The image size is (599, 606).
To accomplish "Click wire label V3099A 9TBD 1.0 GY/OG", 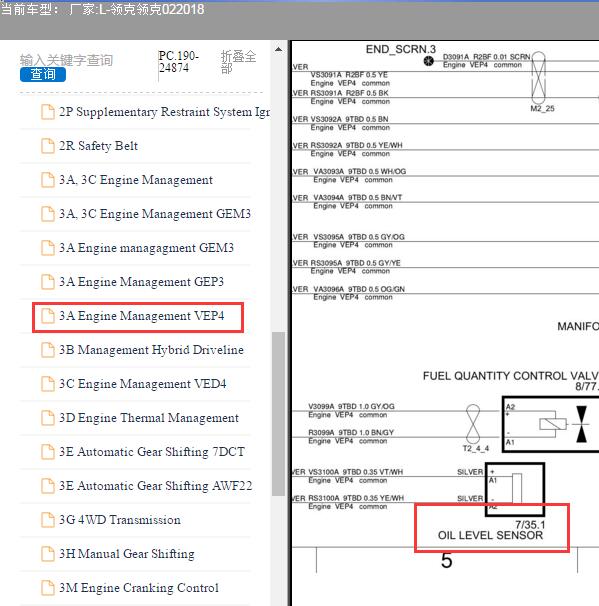I will click(x=351, y=406).
